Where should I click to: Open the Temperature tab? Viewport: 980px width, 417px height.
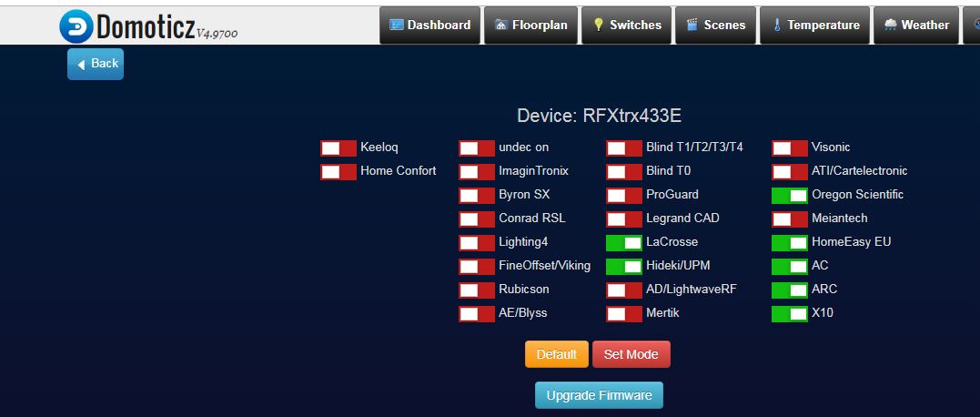[x=815, y=25]
